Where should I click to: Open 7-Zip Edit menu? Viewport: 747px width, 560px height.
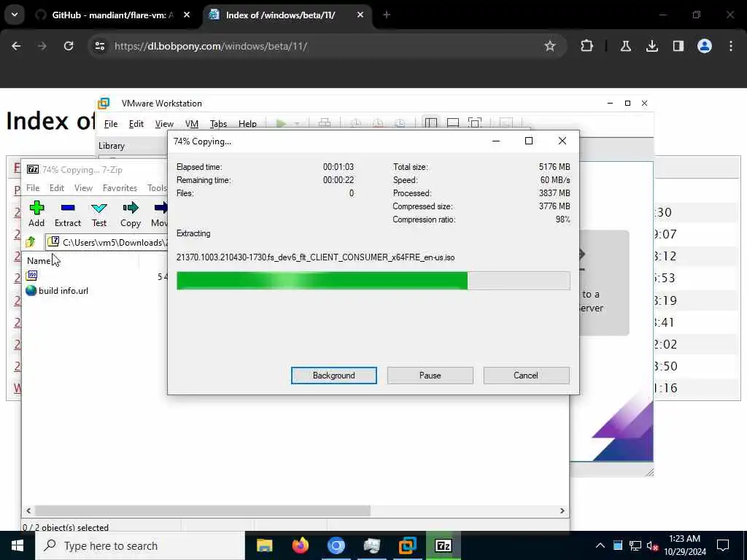(x=57, y=188)
